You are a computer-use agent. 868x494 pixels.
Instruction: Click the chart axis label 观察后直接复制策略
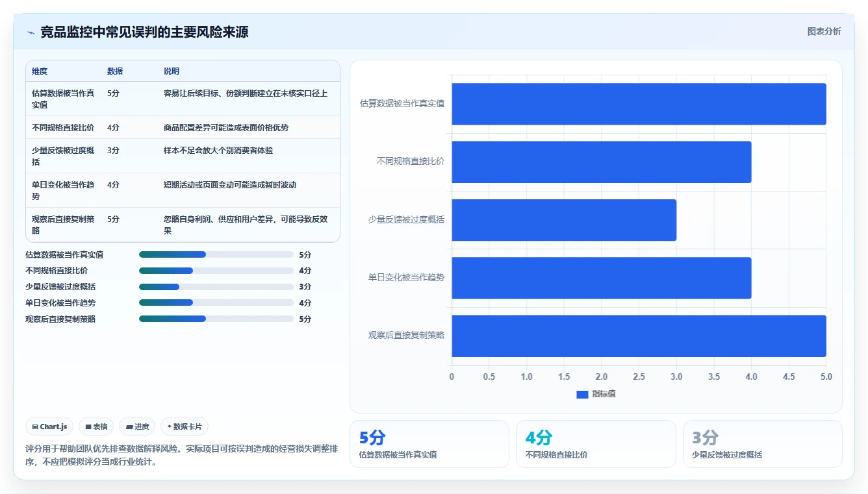(406, 335)
